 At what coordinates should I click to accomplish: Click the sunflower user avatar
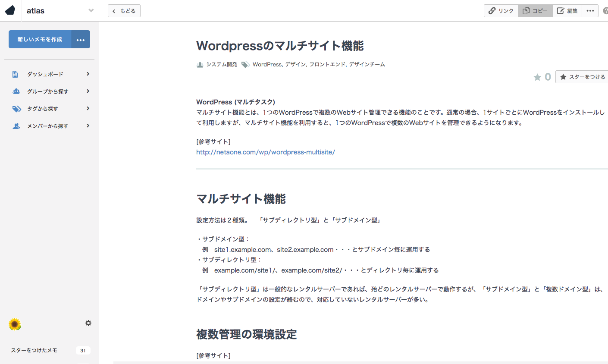(15, 324)
